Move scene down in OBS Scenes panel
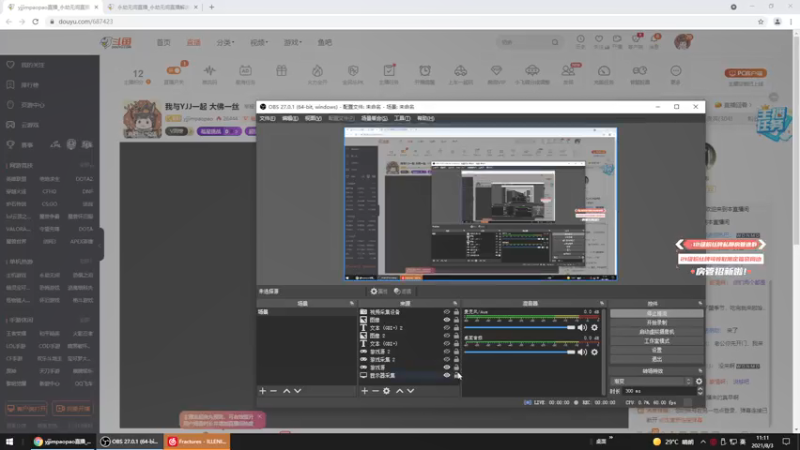Viewport: 800px width, 450px height. 298,391
